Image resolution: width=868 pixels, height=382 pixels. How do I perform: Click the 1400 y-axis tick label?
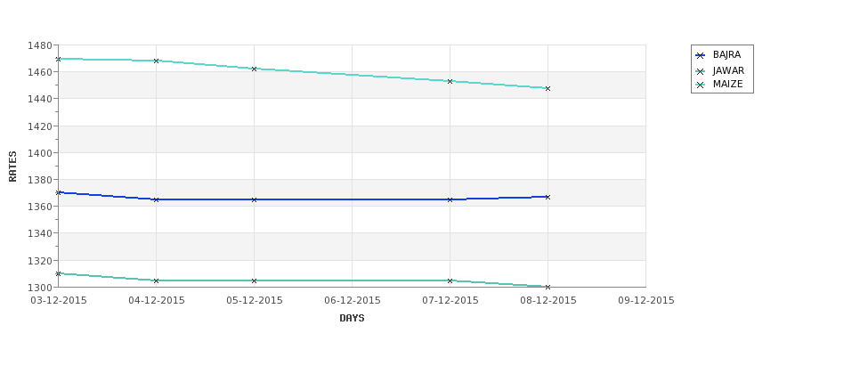click(x=39, y=153)
